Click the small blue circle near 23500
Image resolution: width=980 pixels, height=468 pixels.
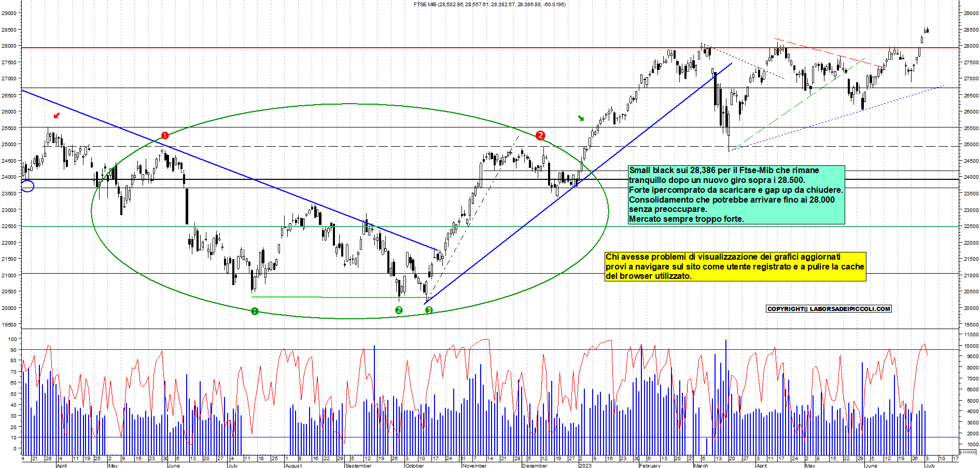coord(27,186)
